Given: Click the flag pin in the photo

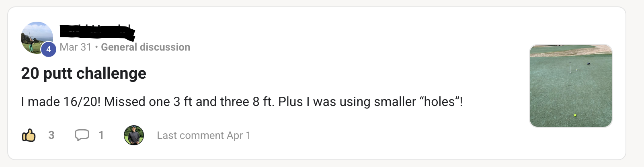Looking at the screenshot, I should [570, 67].
